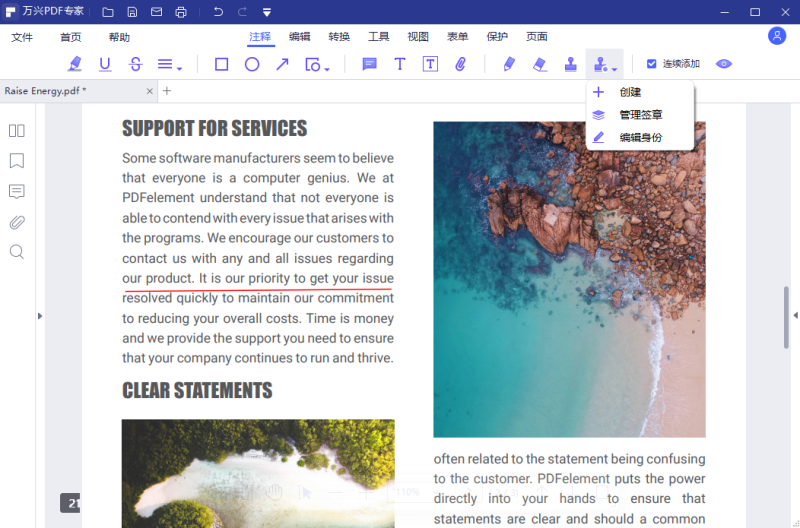Click the vertical scrollbar thumb
The height and width of the screenshot is (528, 800).
pos(786,318)
